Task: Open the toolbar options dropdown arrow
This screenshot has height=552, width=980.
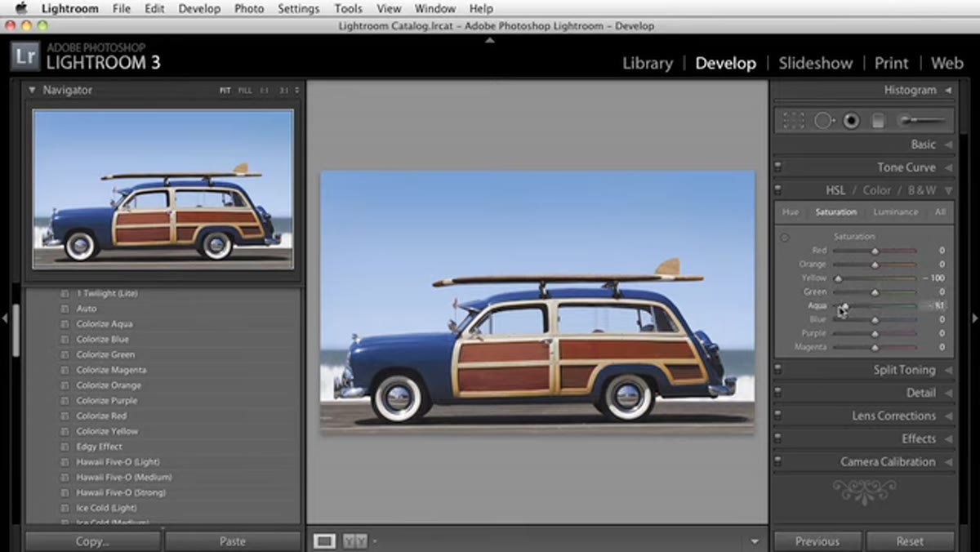Action: pyautogui.click(x=754, y=541)
